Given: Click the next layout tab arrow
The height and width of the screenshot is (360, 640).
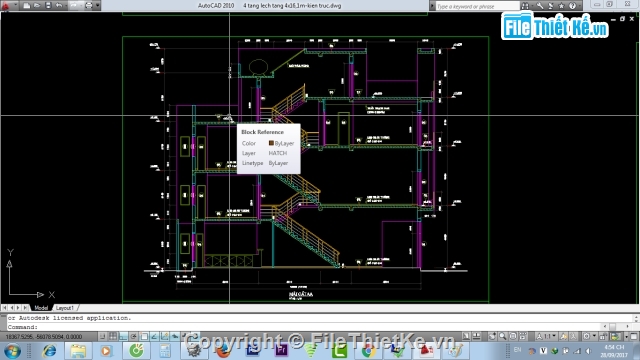Looking at the screenshot, I should (x=18, y=308).
